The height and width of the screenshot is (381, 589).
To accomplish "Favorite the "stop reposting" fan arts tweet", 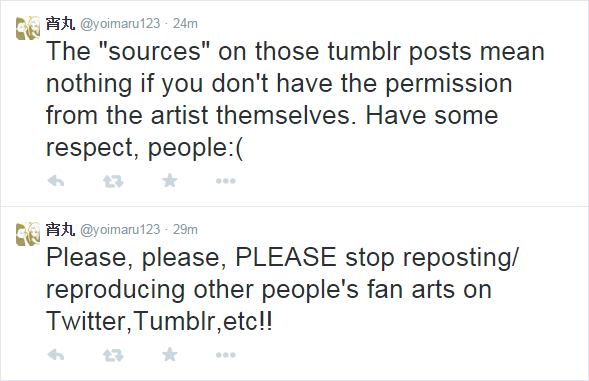I will [170, 354].
